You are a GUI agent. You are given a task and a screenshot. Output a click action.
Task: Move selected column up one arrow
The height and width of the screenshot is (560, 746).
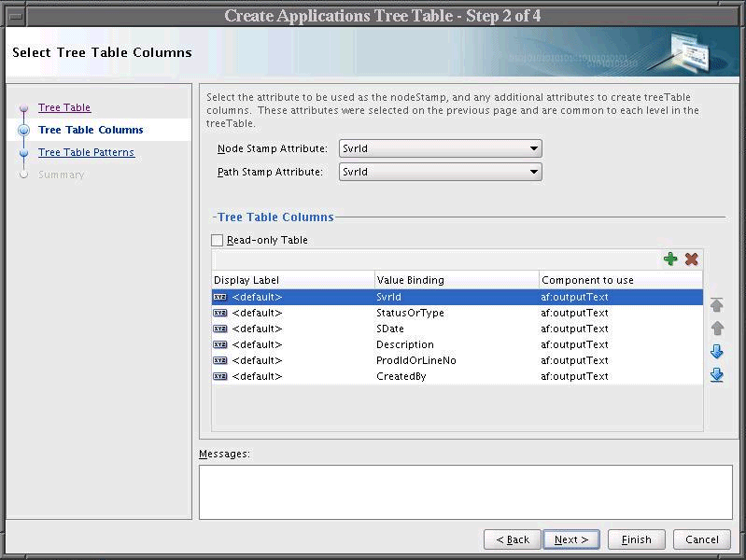pos(716,329)
